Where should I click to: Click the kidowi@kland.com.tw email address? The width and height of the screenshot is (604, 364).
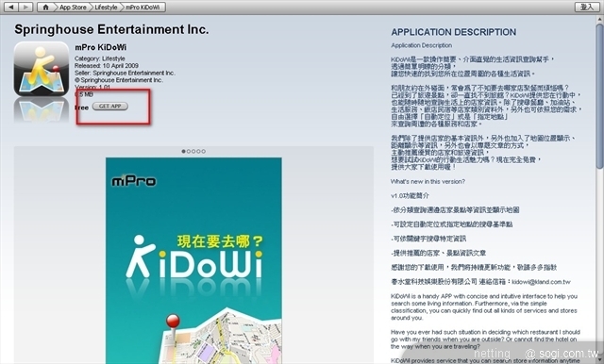(541, 282)
